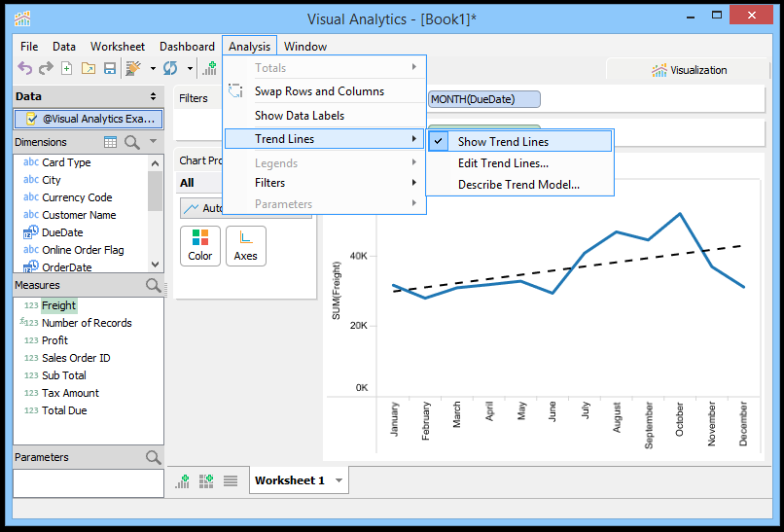Image resolution: width=784 pixels, height=532 pixels.
Task: Click the new worksheet icon in the toolbar
Action: [209, 68]
